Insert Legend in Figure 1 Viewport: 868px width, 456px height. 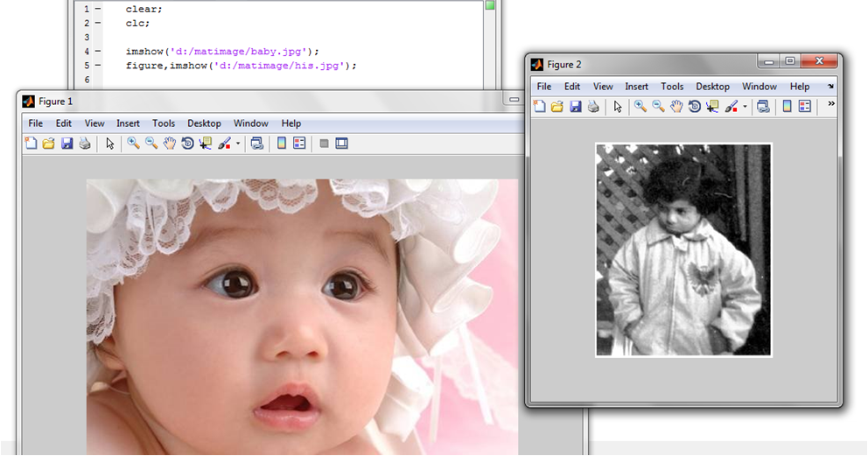(299, 144)
